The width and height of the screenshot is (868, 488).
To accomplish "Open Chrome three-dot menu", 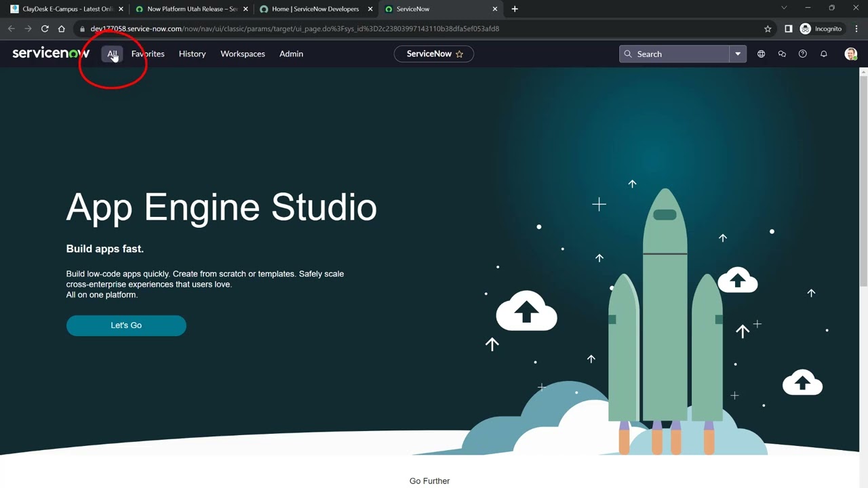I will pyautogui.click(x=856, y=28).
